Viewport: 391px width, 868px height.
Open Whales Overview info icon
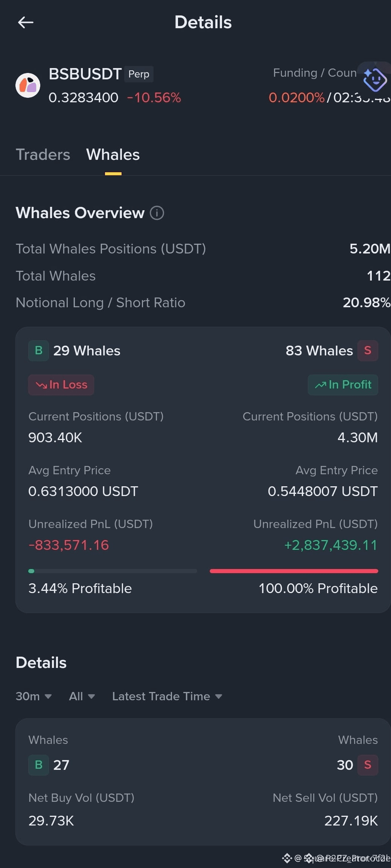click(x=157, y=213)
